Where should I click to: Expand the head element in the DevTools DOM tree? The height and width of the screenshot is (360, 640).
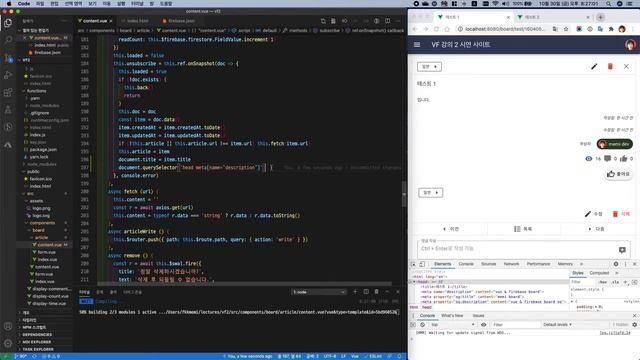point(414,282)
